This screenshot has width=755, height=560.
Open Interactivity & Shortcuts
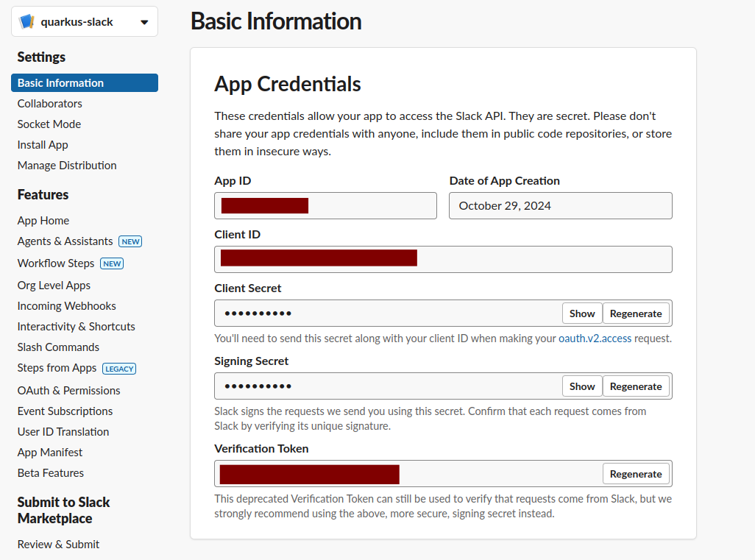(x=76, y=327)
